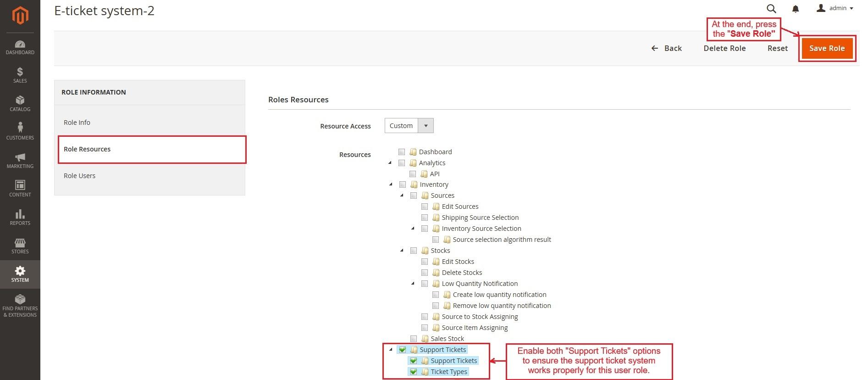Click the Delete Role button

coord(724,49)
